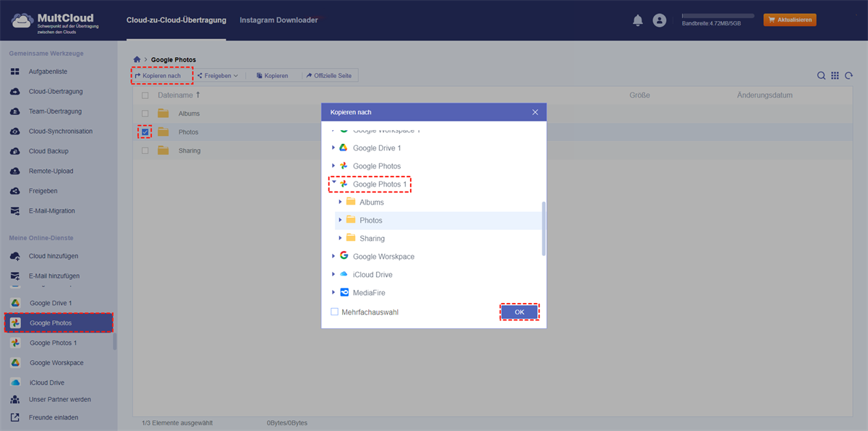This screenshot has height=431, width=868.
Task: Close the Kopieren nach dialog
Action: point(535,112)
